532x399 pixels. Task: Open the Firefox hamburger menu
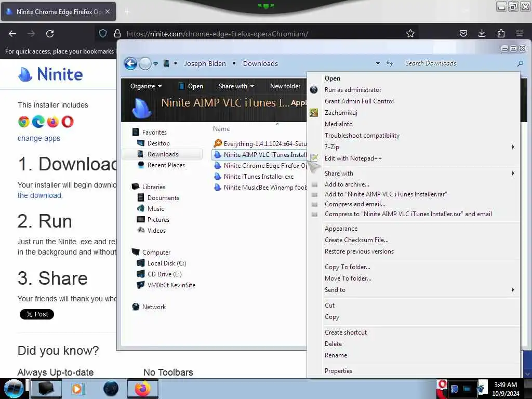click(x=520, y=33)
